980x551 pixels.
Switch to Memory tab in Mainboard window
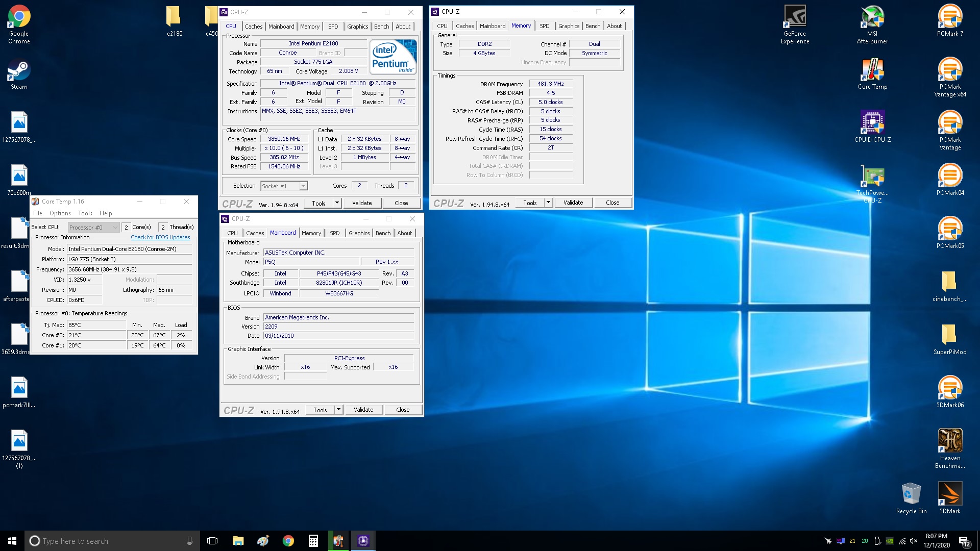tap(311, 233)
